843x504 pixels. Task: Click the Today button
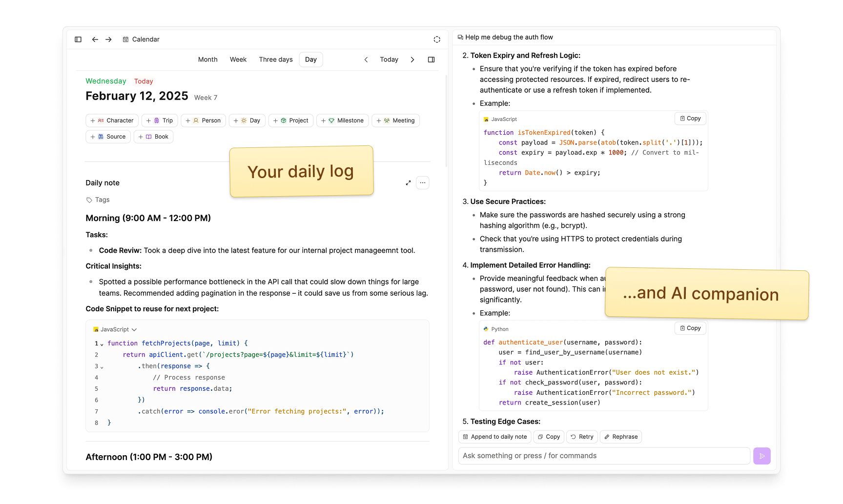[389, 60]
